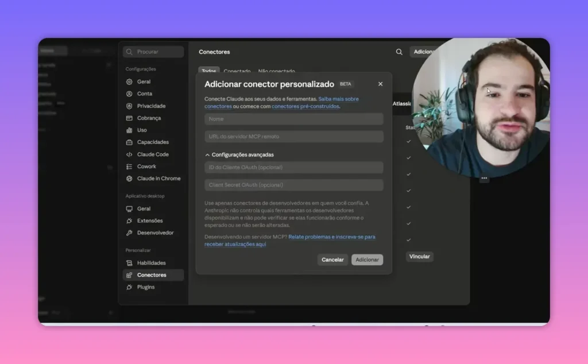Select the Desenvolvedor wrench icon
The image size is (588, 364).
pos(129,233)
